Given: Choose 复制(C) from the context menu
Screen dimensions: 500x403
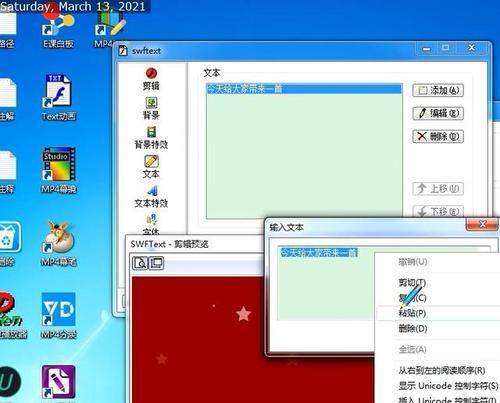Looking at the screenshot, I should click(437, 298).
